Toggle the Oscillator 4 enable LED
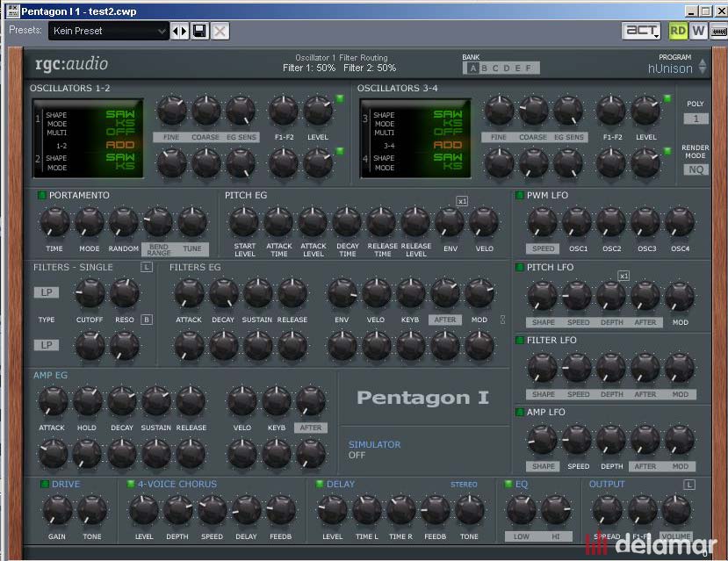The image size is (728, 561). pyautogui.click(x=667, y=151)
